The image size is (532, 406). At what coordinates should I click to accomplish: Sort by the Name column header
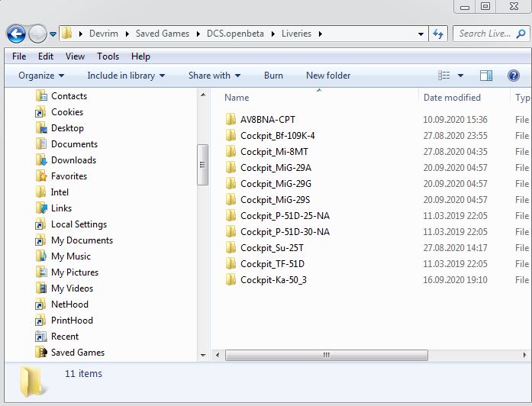click(237, 98)
